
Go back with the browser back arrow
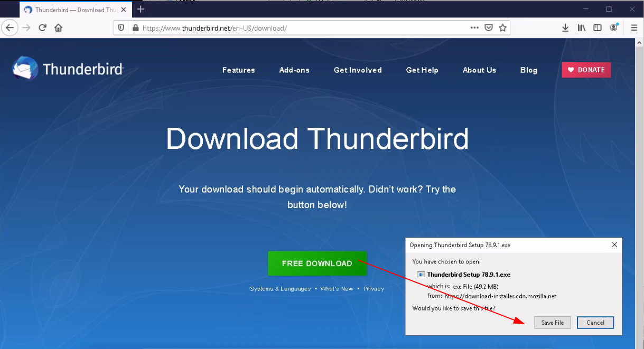[x=10, y=28]
